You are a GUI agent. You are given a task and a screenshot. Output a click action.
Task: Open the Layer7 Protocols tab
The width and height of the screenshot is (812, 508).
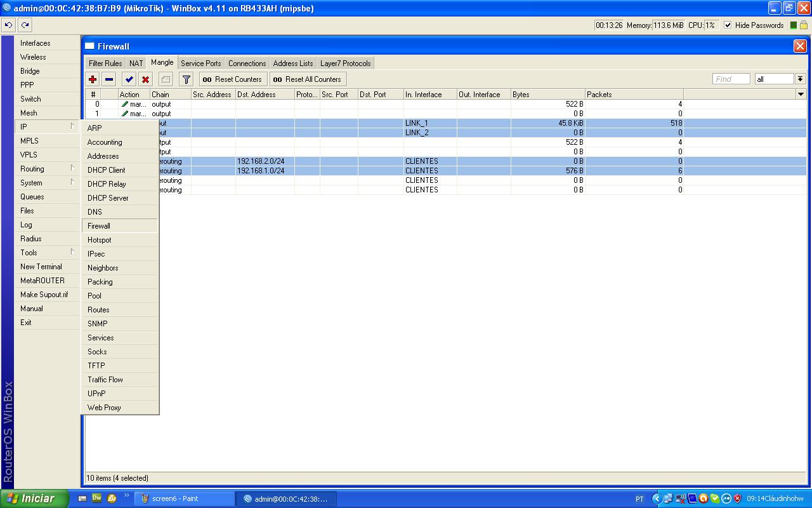pyautogui.click(x=346, y=63)
